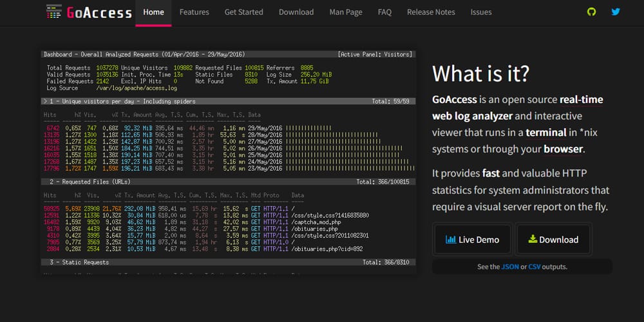The image size is (644, 322).
Task: Click the GoAccess logo icon
Action: tap(55, 12)
